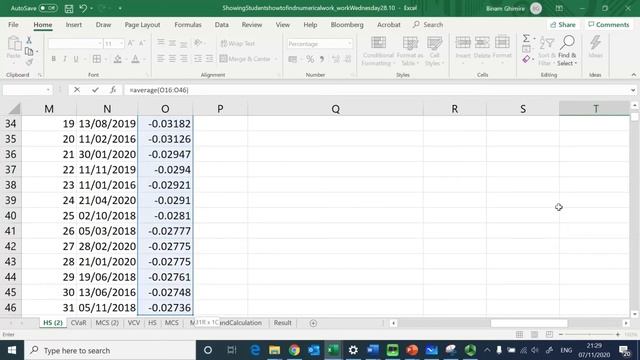Screen dimensions: 640x360
Task: Open Conditional Formatting menu
Action: pyautogui.click(x=378, y=51)
